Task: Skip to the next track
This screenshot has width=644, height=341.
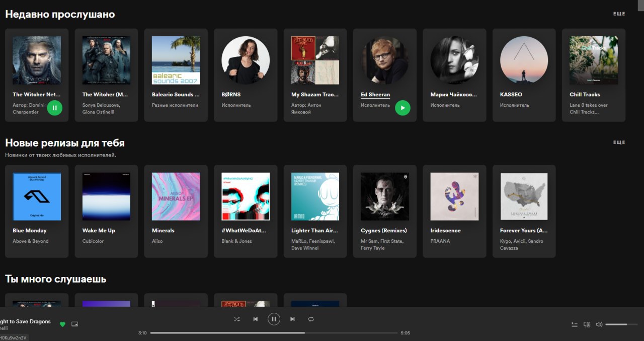Action: [292, 319]
